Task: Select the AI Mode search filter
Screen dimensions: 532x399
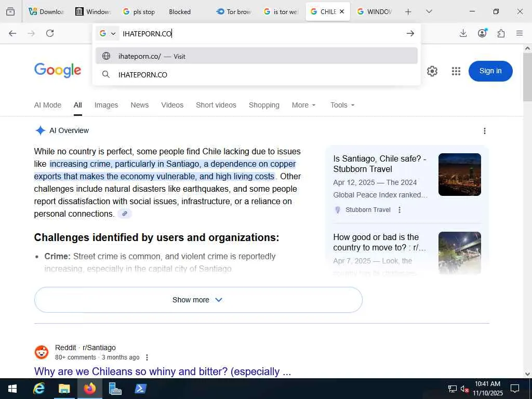Action: click(x=47, y=105)
